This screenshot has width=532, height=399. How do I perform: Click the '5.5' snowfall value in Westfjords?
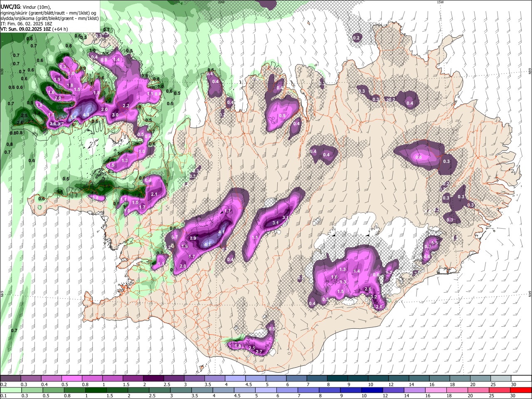click(x=73, y=118)
